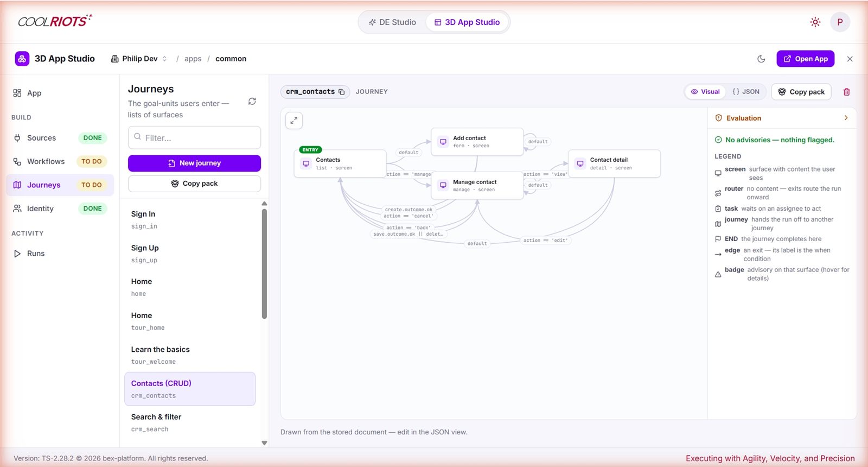Copy the crm_contacts name to clipboard
The image size is (868, 467).
[x=341, y=92]
